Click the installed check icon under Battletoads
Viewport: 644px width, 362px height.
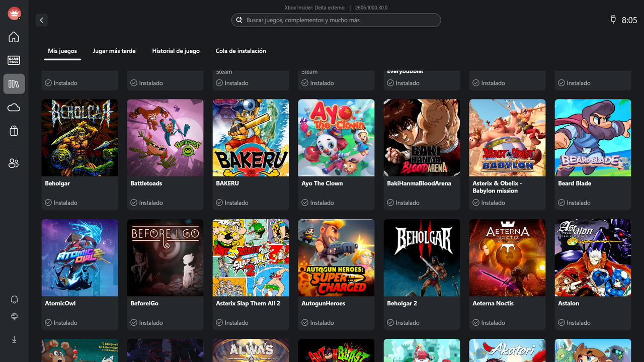(134, 203)
